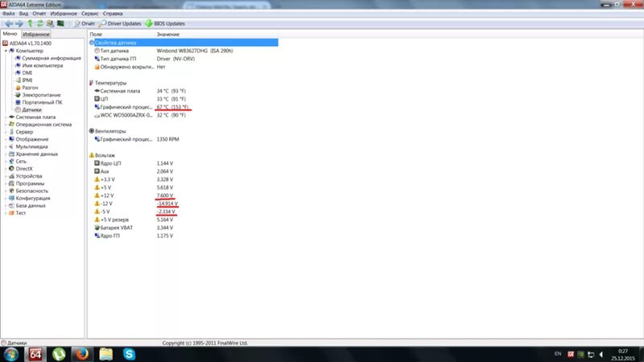Screen dimensions: 644x362
Task: Click the Безопасность shield icon in tree
Action: pos(11,191)
